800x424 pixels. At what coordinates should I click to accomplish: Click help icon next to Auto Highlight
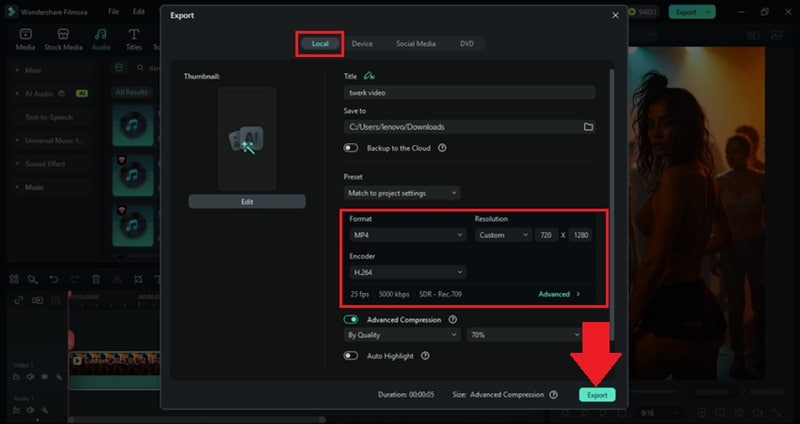click(x=425, y=356)
